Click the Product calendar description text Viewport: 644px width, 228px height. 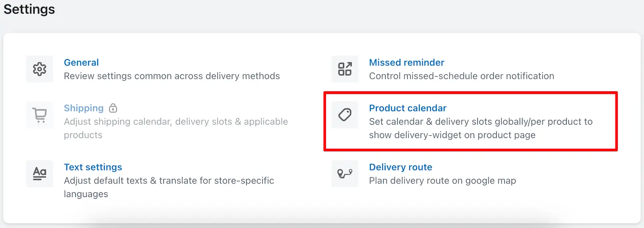(481, 128)
